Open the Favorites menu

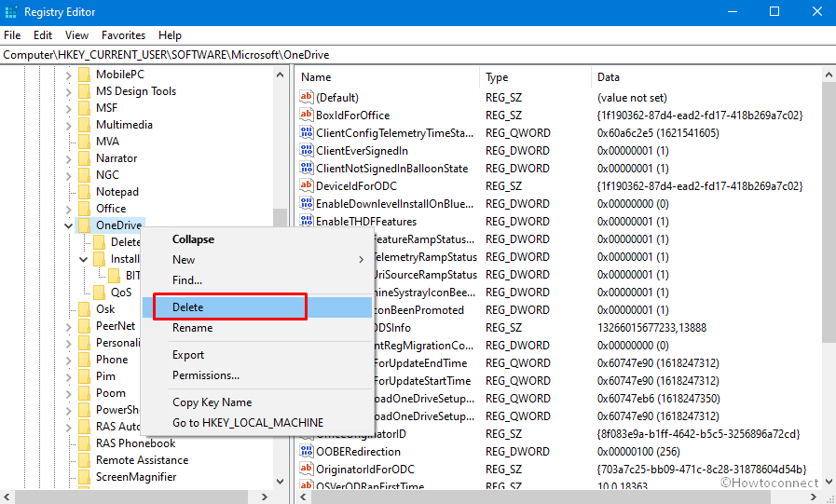coord(123,35)
